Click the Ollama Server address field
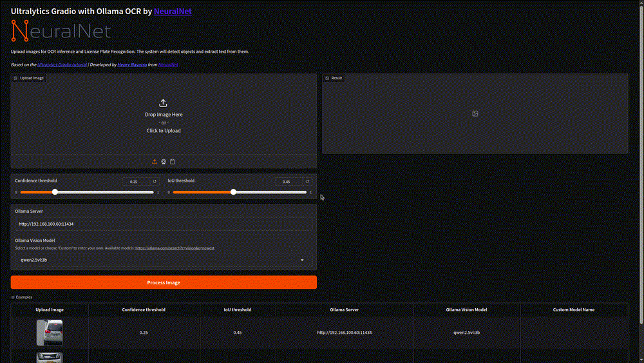Image resolution: width=644 pixels, height=363 pixels. pyautogui.click(x=164, y=224)
